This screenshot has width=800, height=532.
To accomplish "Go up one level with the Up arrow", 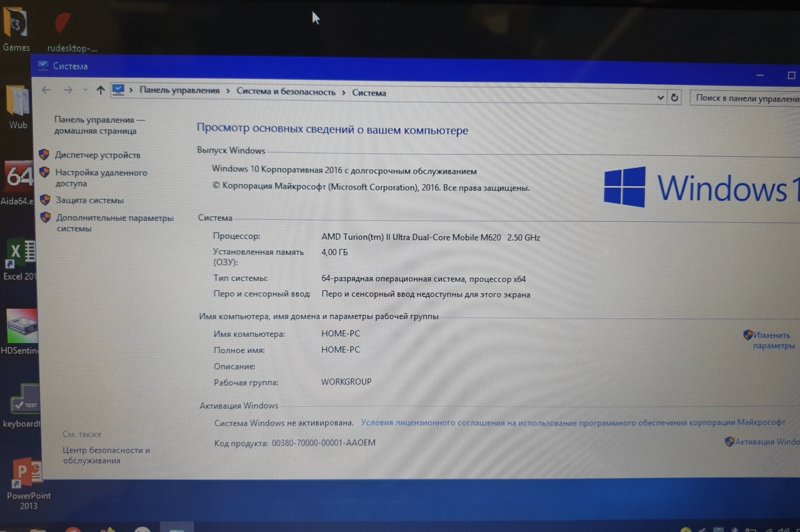I will [x=100, y=90].
